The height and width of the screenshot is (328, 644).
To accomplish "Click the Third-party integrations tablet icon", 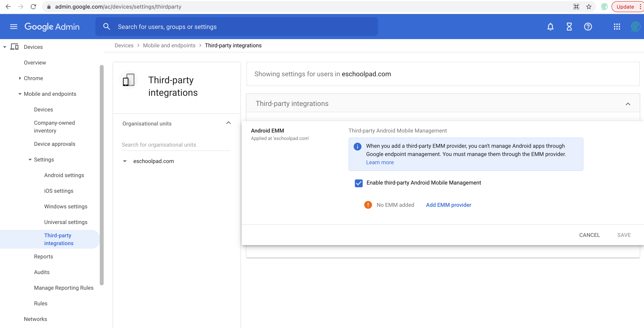I will pos(129,80).
